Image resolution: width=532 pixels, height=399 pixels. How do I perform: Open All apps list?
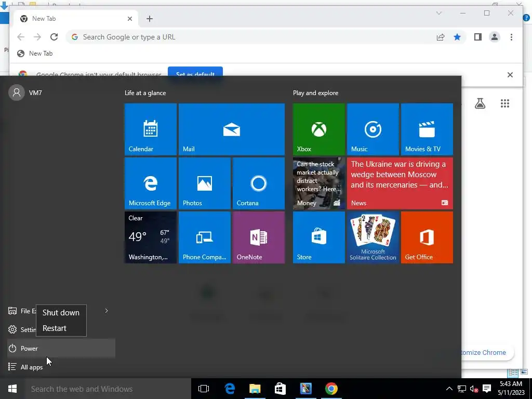tap(61, 367)
